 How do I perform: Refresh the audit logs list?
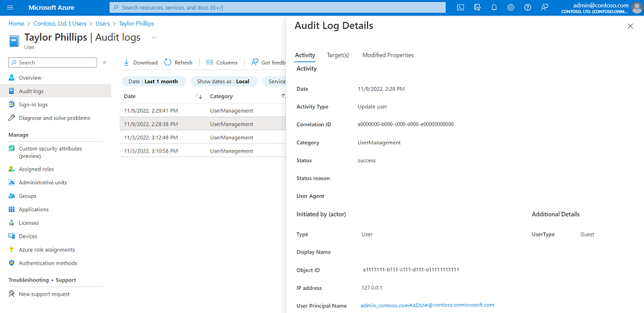178,62
